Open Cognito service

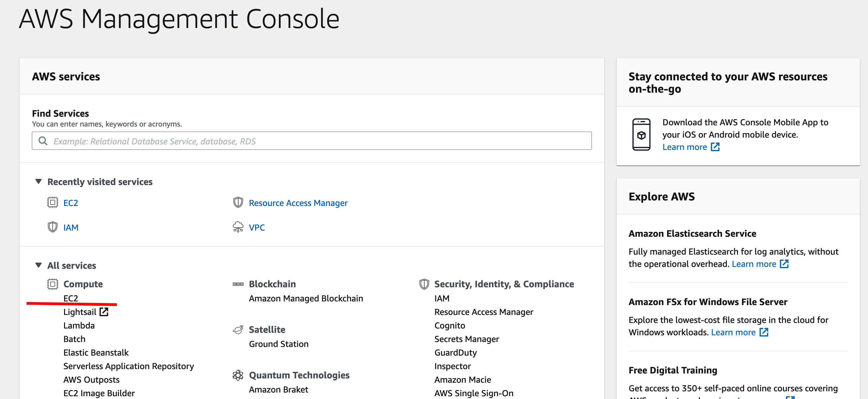pyautogui.click(x=450, y=325)
